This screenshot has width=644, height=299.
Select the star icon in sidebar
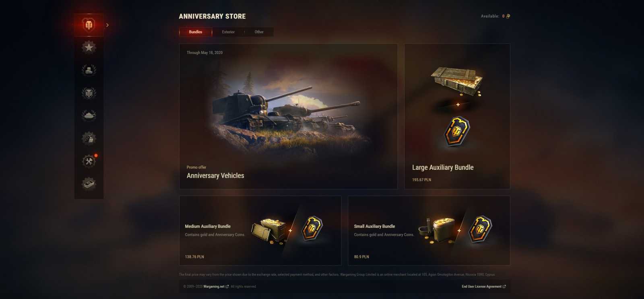(89, 47)
